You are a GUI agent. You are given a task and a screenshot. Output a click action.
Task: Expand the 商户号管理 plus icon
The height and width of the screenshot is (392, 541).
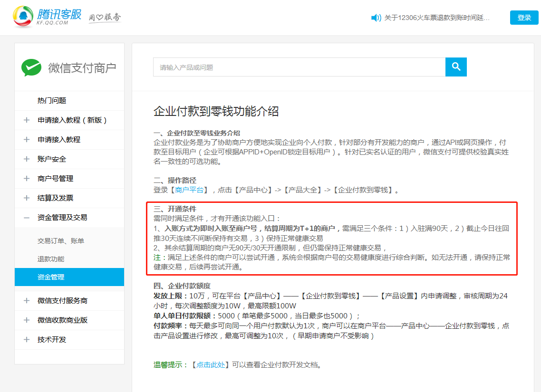(27, 179)
